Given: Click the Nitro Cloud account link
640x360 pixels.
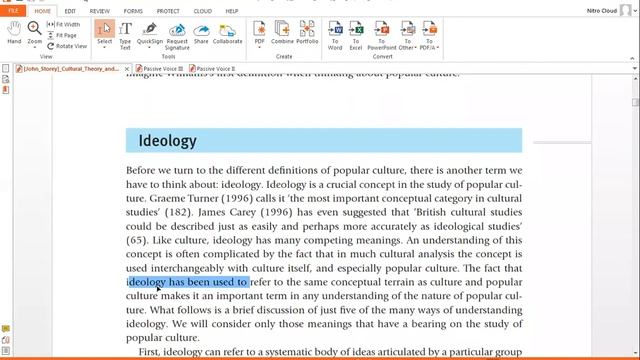Looking at the screenshot, I should coord(602,11).
